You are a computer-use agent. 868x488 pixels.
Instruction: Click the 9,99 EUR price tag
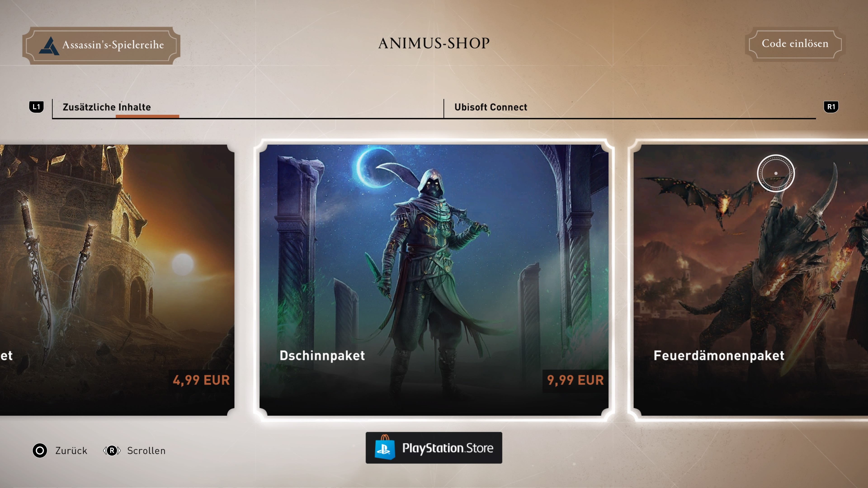click(575, 380)
